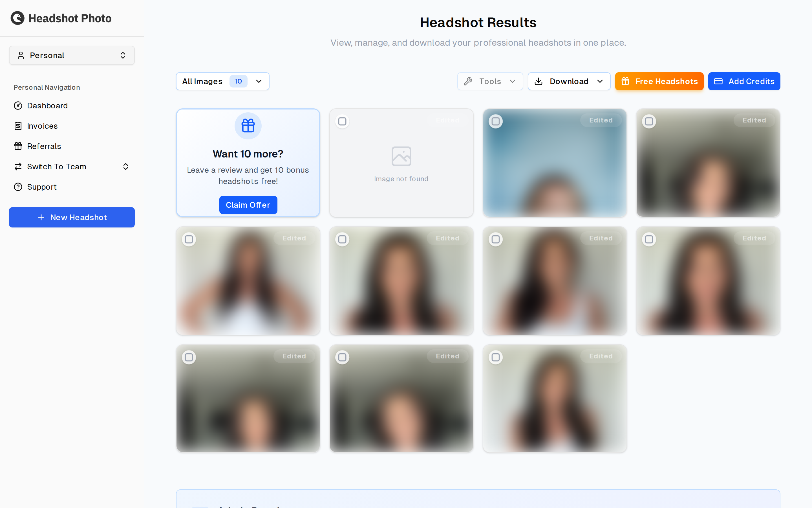The image size is (812, 508).
Task: Click the Switch To Team arrows icon
Action: (18, 167)
